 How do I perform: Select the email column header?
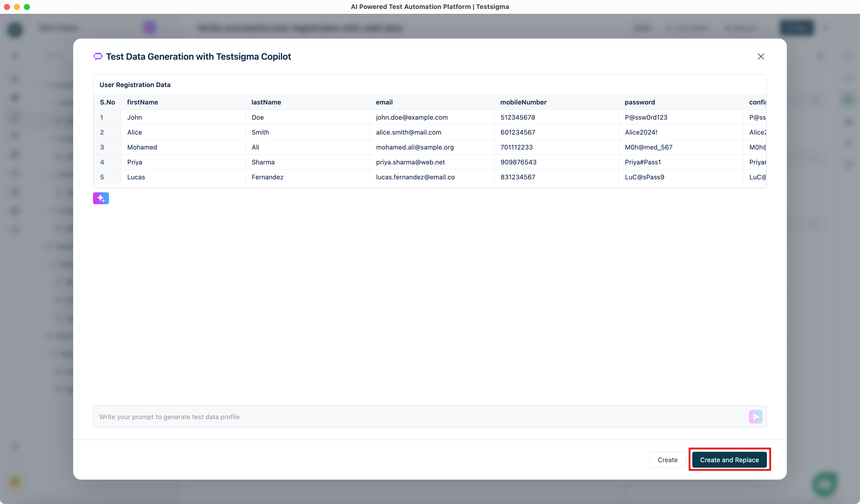click(384, 102)
